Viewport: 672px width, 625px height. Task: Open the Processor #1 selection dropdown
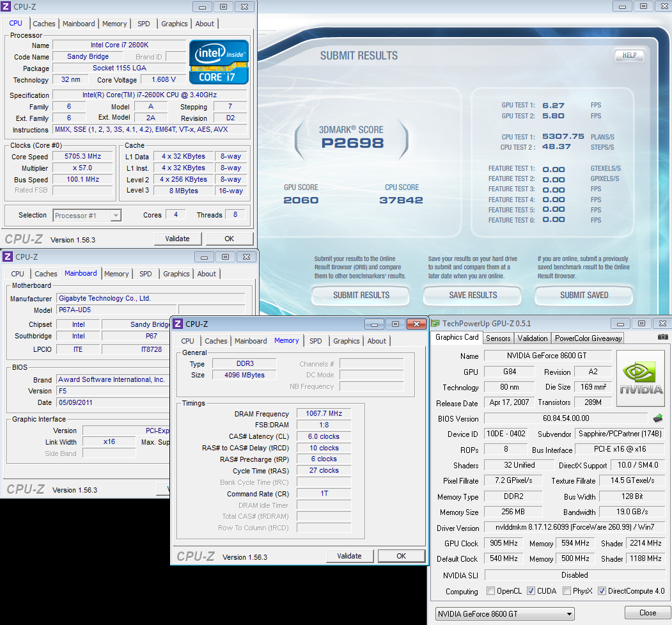[88, 215]
